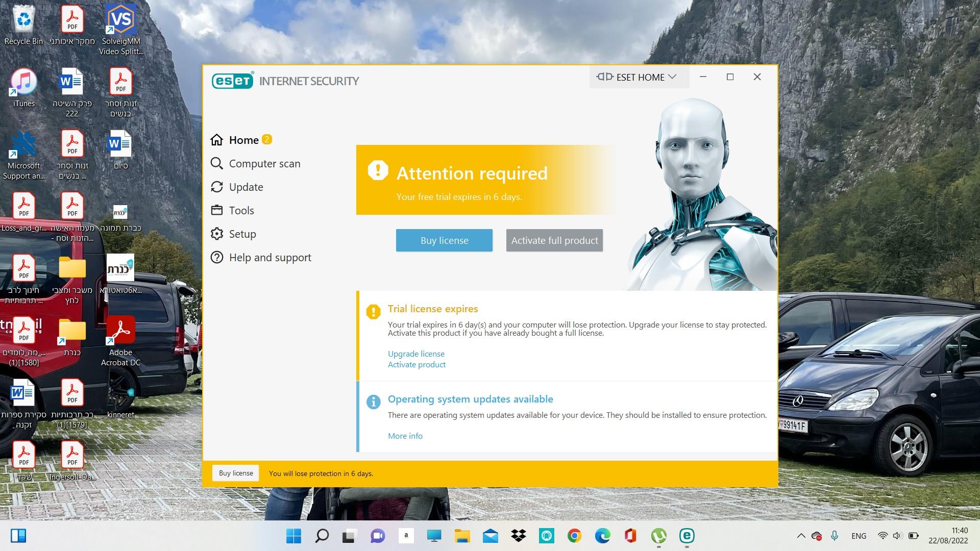Open the Windows Start menu
This screenshot has height=551, width=980.
tap(293, 536)
